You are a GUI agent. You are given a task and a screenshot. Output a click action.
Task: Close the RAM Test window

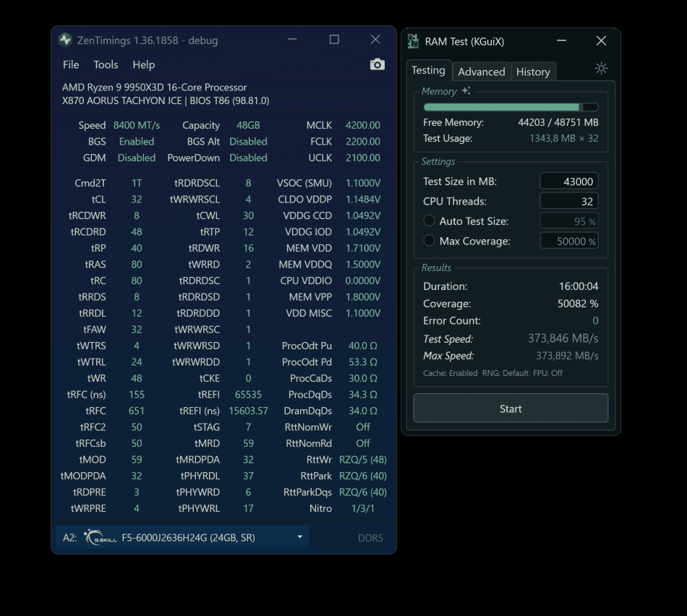[x=601, y=40]
